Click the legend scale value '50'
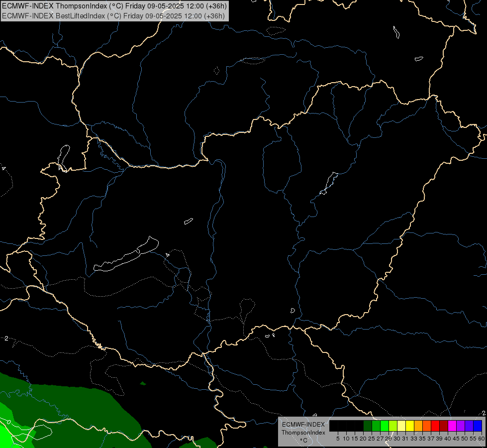The image size is (487, 448). coord(465,439)
